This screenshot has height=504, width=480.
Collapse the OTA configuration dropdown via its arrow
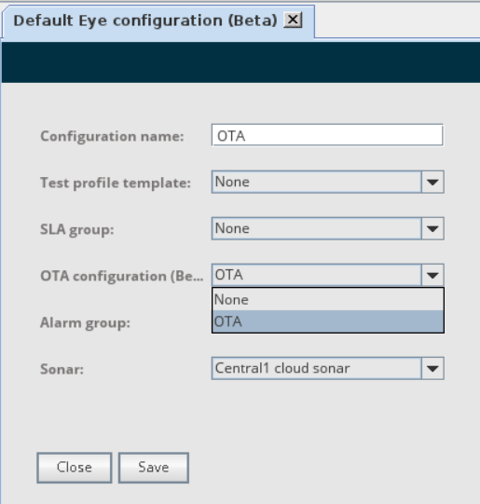432,275
